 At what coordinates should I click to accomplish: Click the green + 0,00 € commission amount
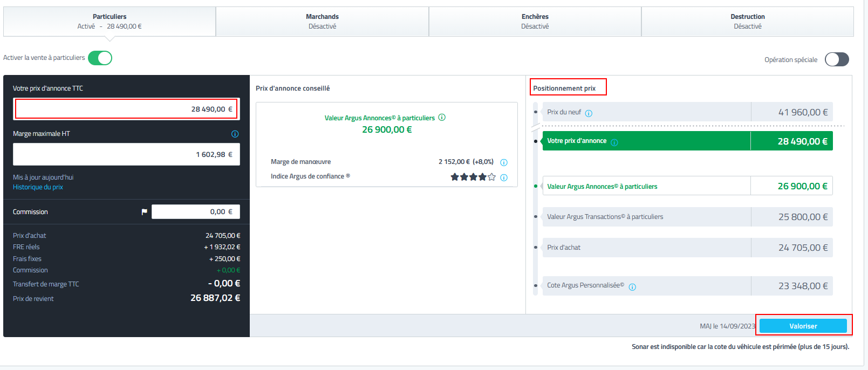pos(229,270)
